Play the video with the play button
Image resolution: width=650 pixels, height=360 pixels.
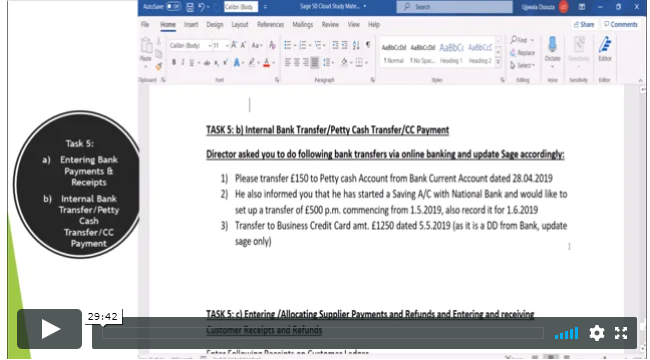coord(49,329)
